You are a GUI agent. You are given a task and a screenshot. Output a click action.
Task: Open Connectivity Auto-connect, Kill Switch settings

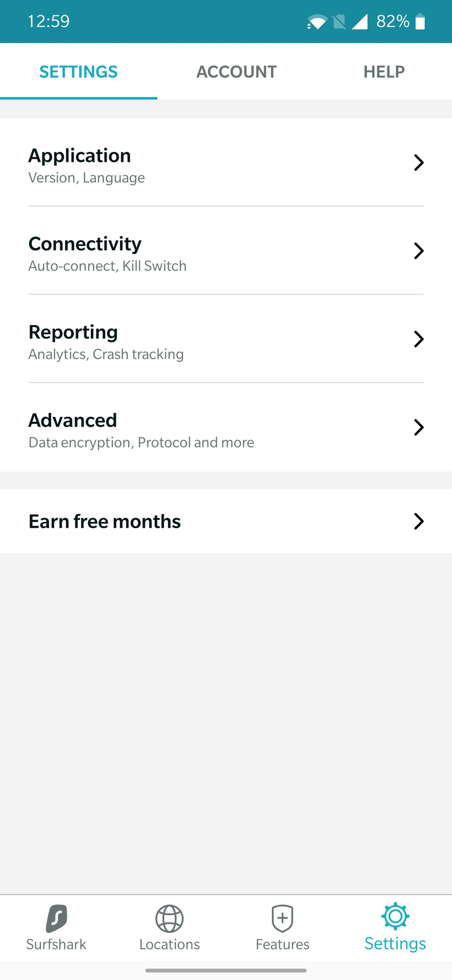(108, 254)
